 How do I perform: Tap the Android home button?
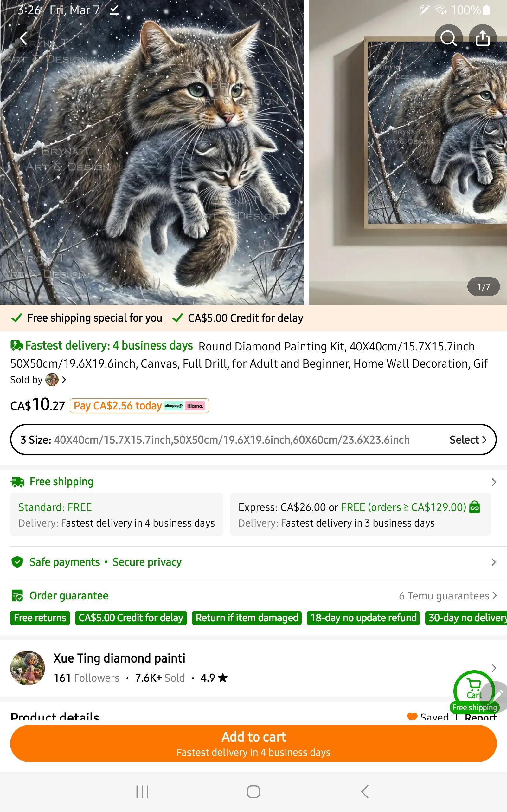(x=253, y=791)
